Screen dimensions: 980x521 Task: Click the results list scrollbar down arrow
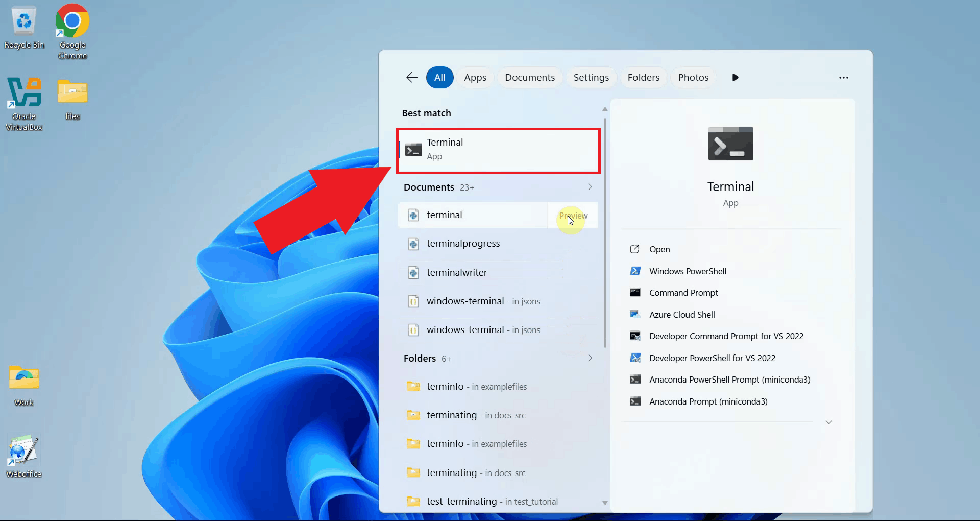tap(605, 503)
